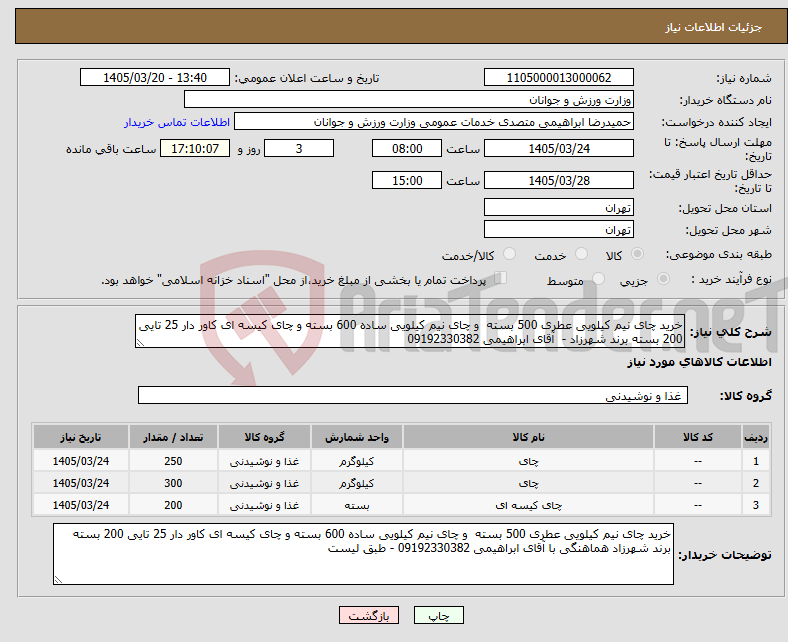Click the نام کالا column header

click(528, 437)
